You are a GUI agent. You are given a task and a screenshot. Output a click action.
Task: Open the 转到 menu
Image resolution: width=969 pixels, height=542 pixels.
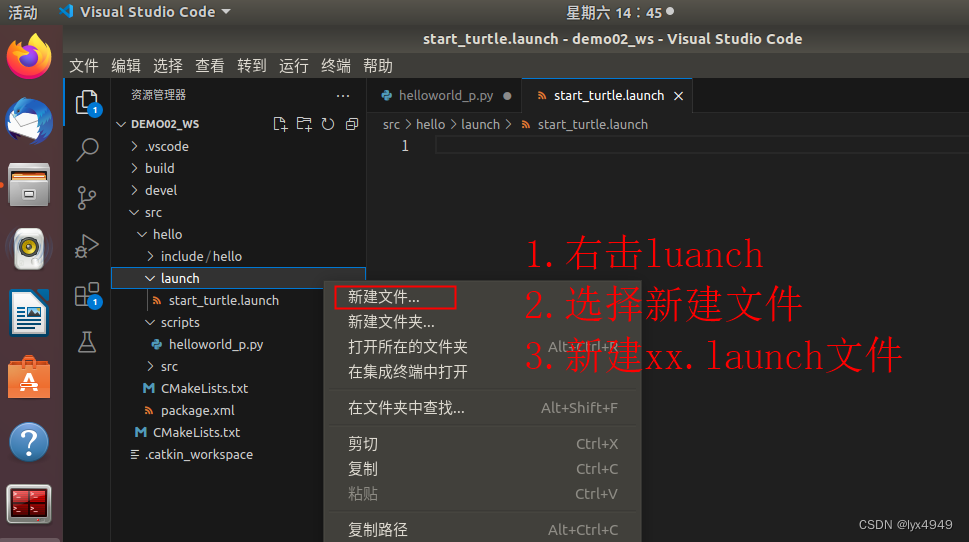tap(252, 66)
